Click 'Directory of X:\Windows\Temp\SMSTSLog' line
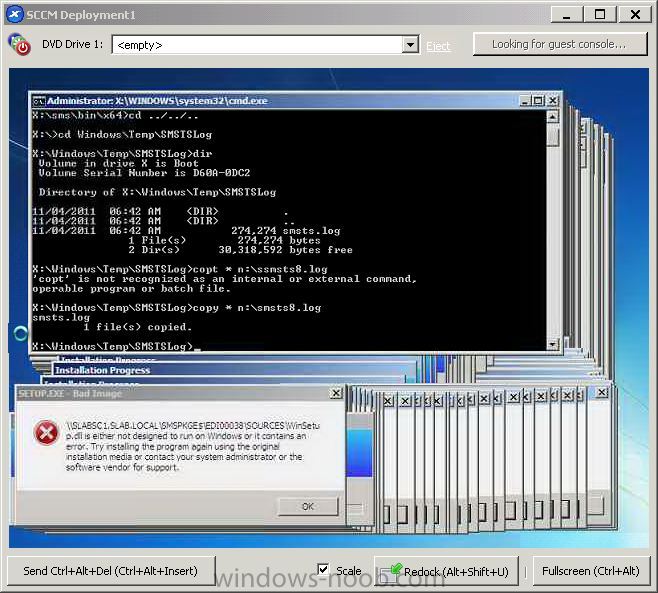 coord(157,192)
